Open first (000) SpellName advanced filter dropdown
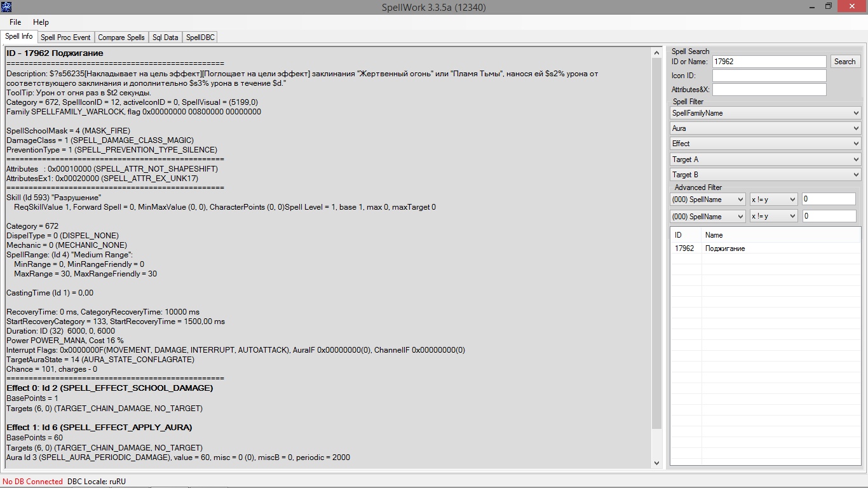 708,200
